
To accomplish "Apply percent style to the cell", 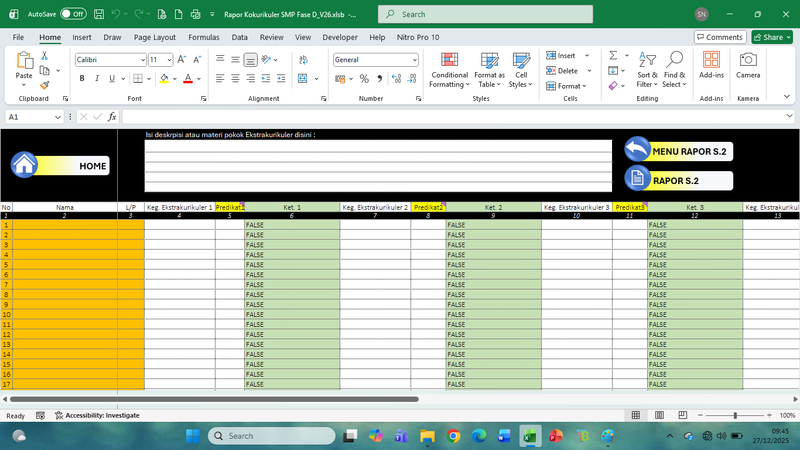I will [365, 78].
